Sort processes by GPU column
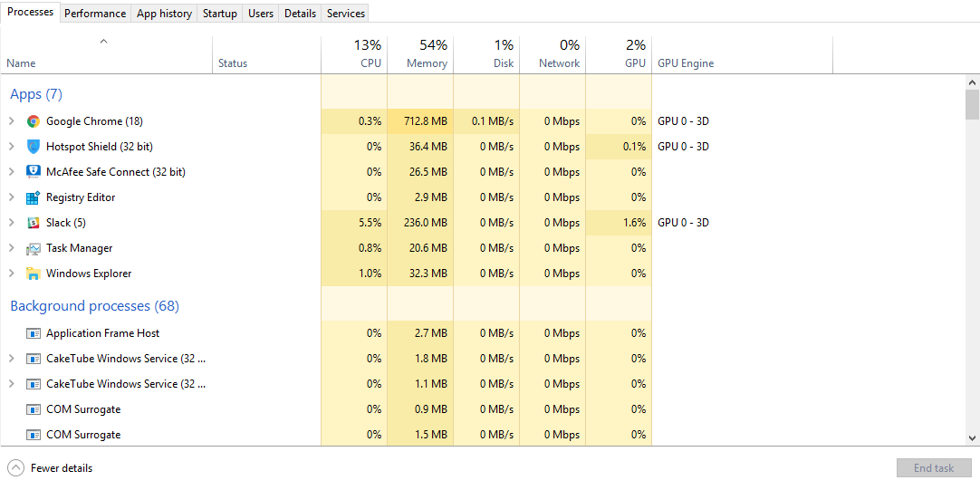The width and height of the screenshot is (980, 490). (619, 55)
